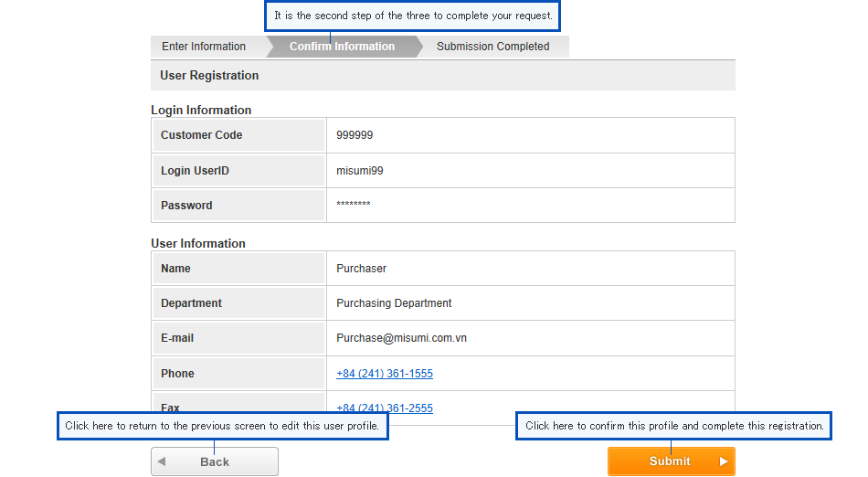
Task: Click the Login Information section heading
Action: click(x=201, y=111)
